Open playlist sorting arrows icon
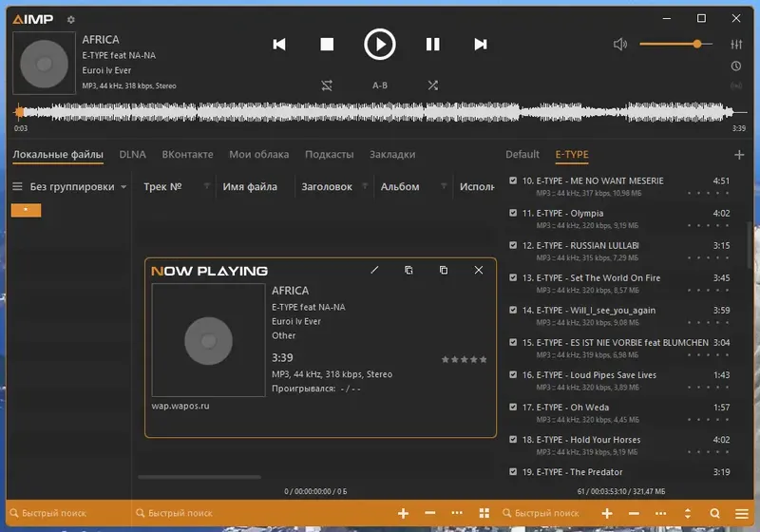The height and width of the screenshot is (532, 760). point(688,513)
